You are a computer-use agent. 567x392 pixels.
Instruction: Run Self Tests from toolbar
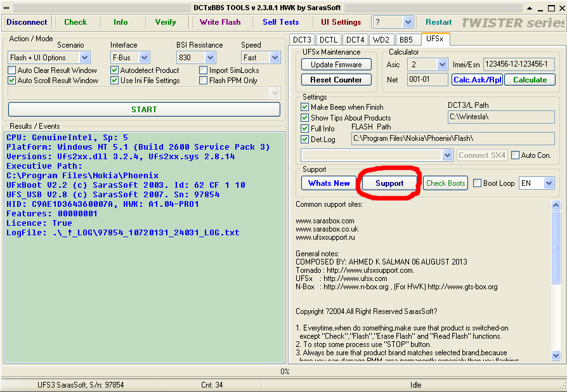pos(280,22)
